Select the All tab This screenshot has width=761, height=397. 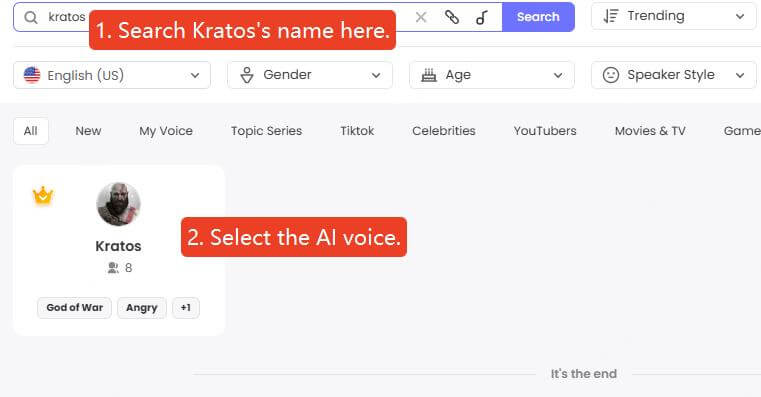click(x=31, y=131)
